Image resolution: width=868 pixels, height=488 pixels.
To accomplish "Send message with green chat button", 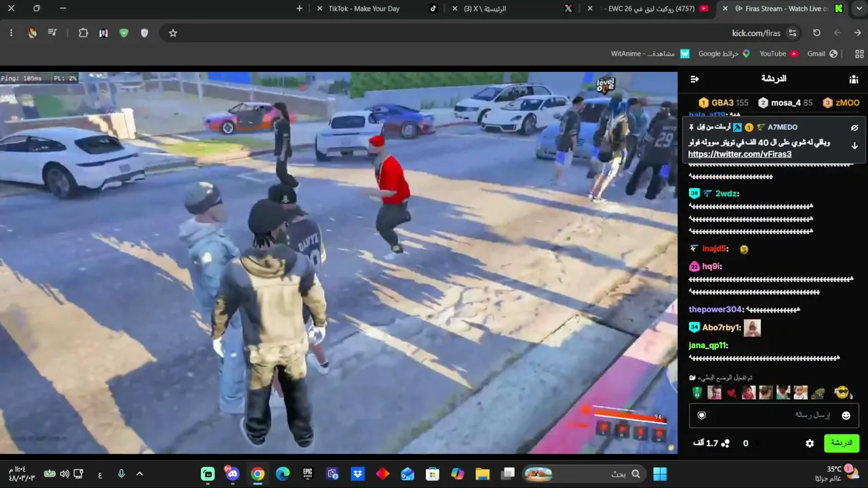I will (842, 443).
